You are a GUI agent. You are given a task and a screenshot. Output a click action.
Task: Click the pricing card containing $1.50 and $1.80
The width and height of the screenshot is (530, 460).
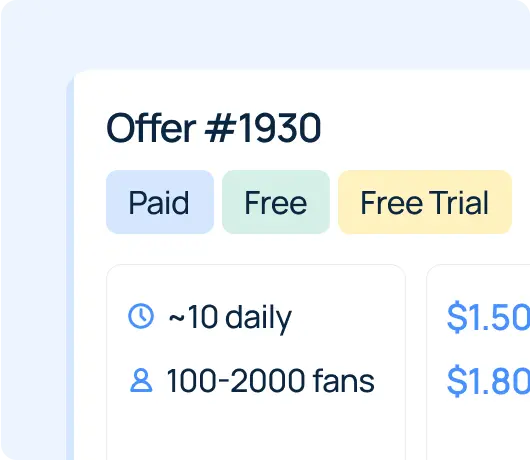pos(478,362)
